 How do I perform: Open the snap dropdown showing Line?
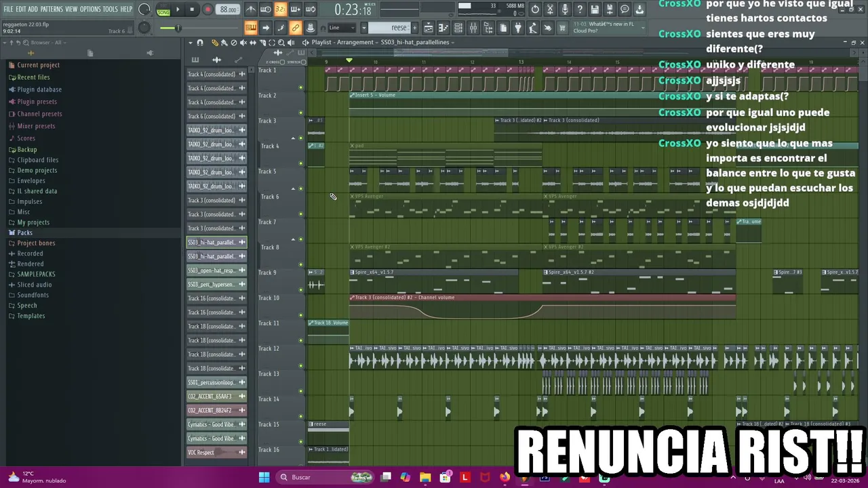pyautogui.click(x=341, y=28)
